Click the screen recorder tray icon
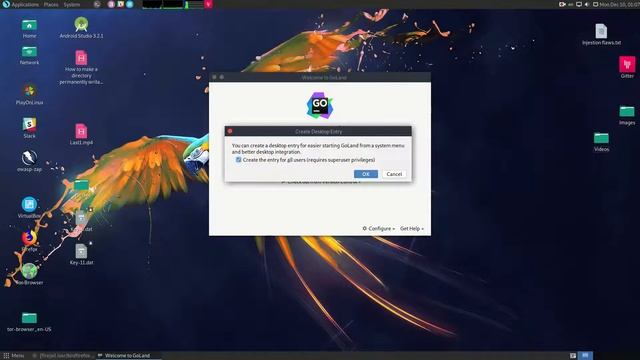The width and height of the screenshot is (640, 360). tap(562, 4)
